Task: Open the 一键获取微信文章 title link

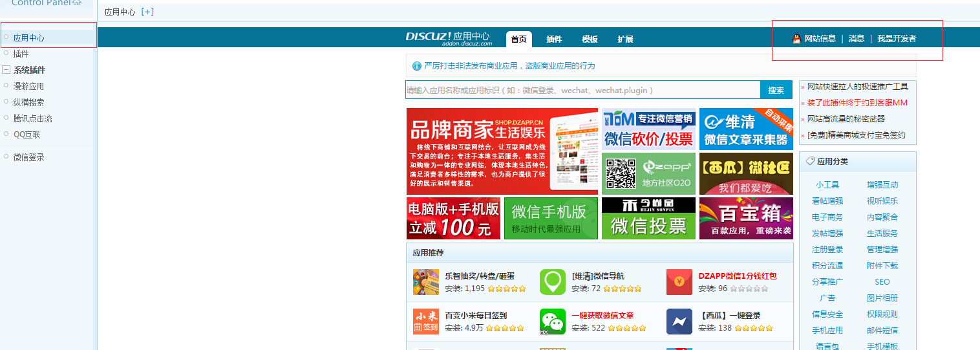Action: pos(602,316)
